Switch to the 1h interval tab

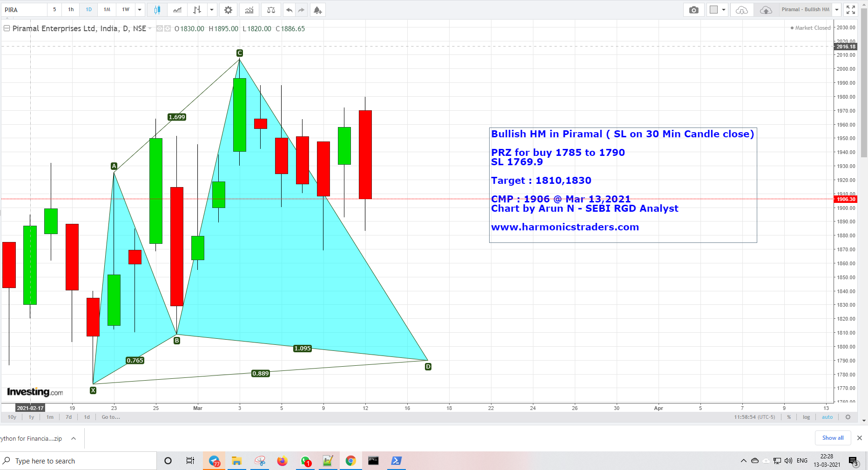(x=70, y=9)
